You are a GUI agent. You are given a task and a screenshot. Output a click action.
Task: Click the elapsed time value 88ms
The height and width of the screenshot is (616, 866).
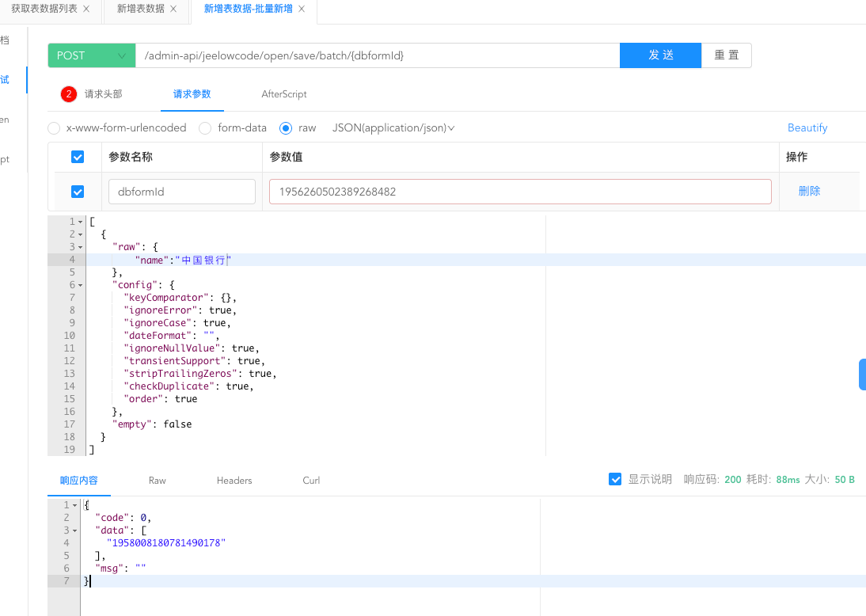click(788, 480)
